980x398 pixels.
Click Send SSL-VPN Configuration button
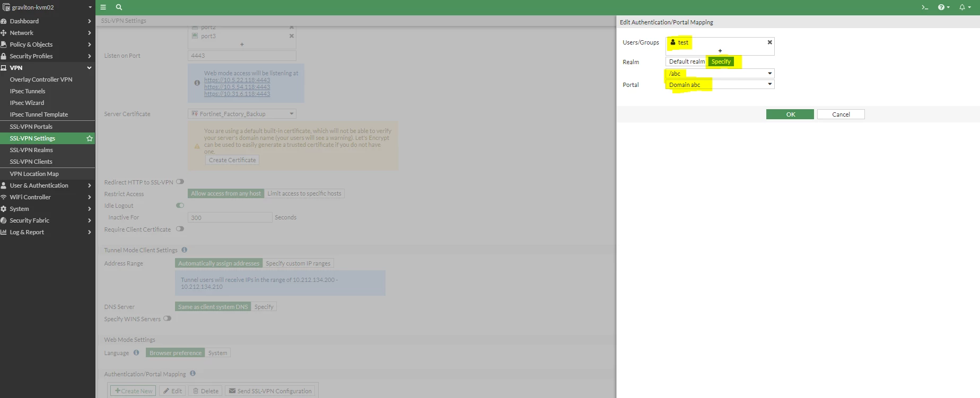270,391
